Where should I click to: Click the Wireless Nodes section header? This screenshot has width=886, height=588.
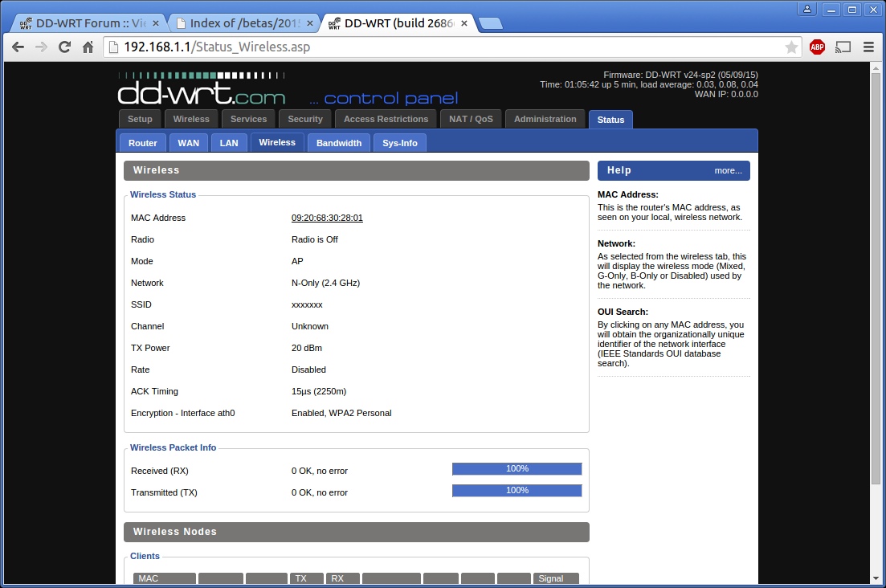(x=357, y=532)
